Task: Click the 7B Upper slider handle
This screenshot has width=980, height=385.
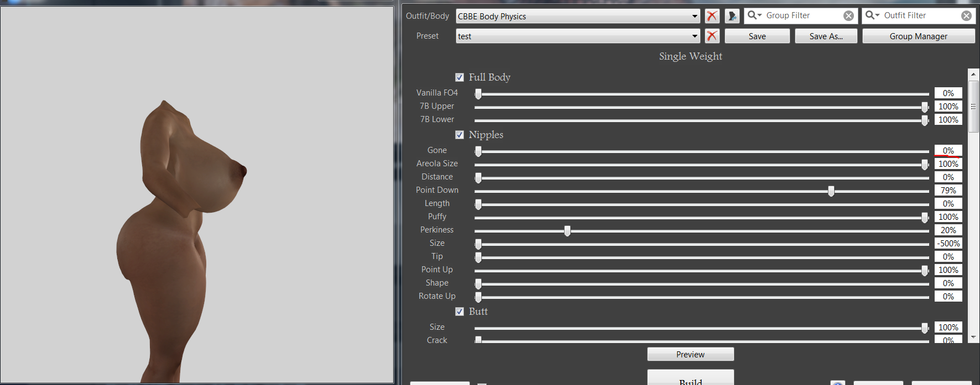Action: 925,107
